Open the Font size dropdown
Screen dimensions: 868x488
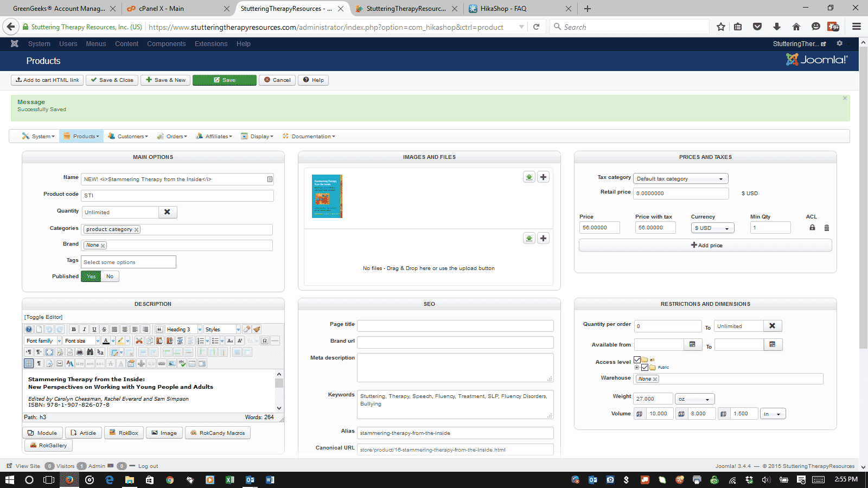coord(81,341)
